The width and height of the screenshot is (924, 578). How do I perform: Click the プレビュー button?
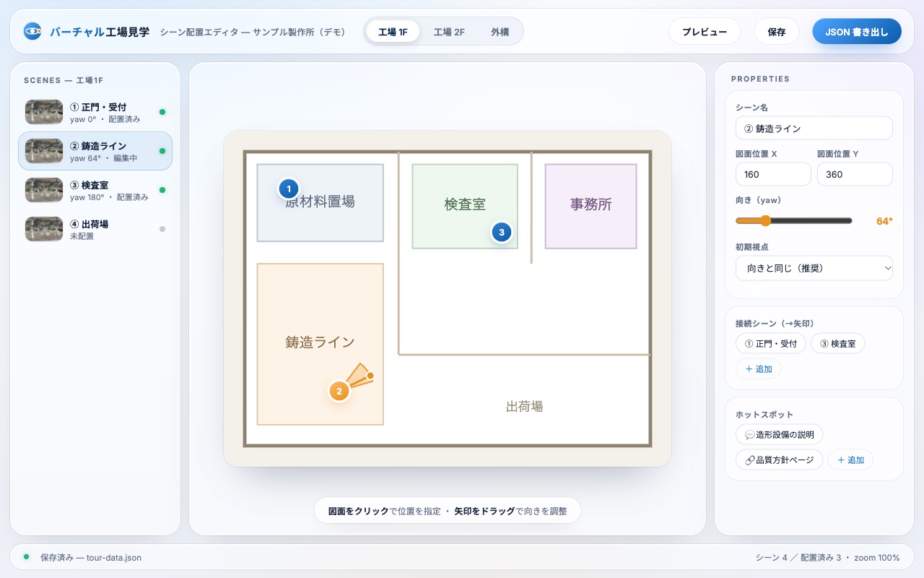click(705, 32)
